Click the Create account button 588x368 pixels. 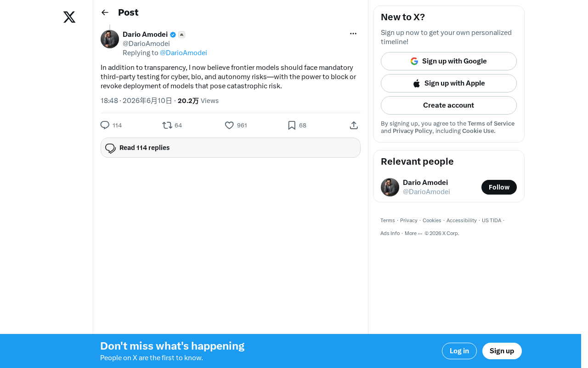[449, 105]
